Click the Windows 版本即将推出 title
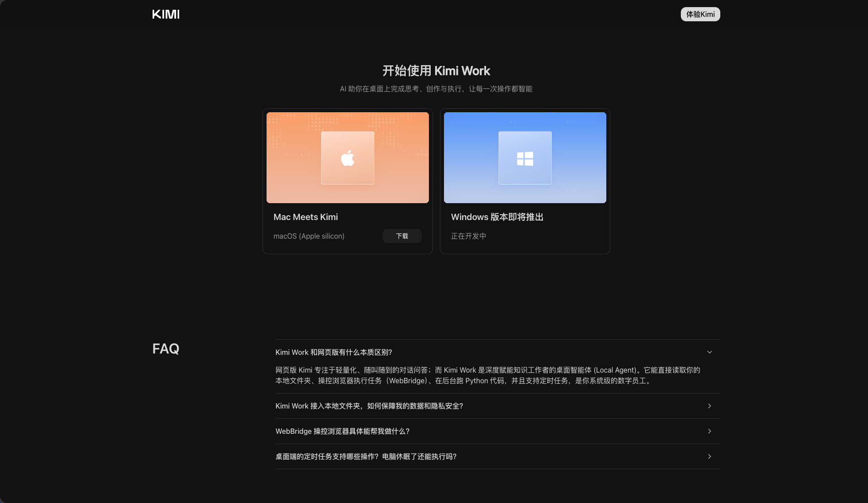The image size is (868, 503). tap(497, 217)
